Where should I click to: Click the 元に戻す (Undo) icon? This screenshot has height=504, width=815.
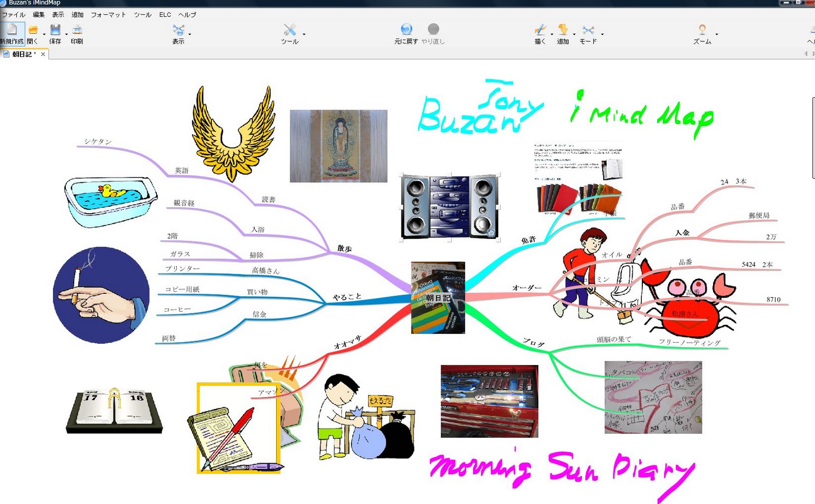[406, 29]
